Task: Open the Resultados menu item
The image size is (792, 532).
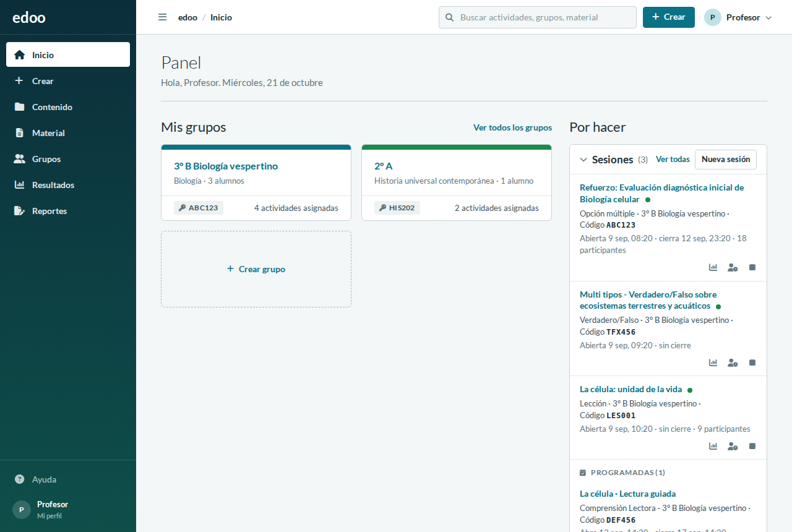Action: pos(68,185)
